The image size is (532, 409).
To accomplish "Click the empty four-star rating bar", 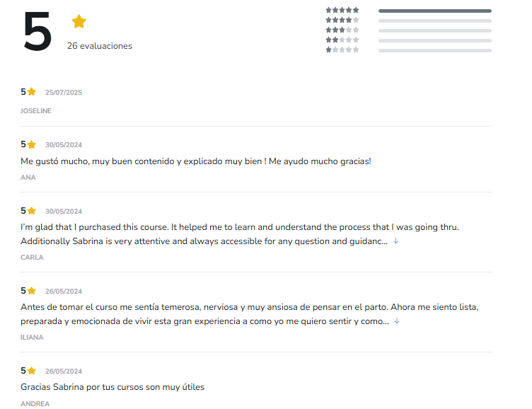I will pos(434,21).
